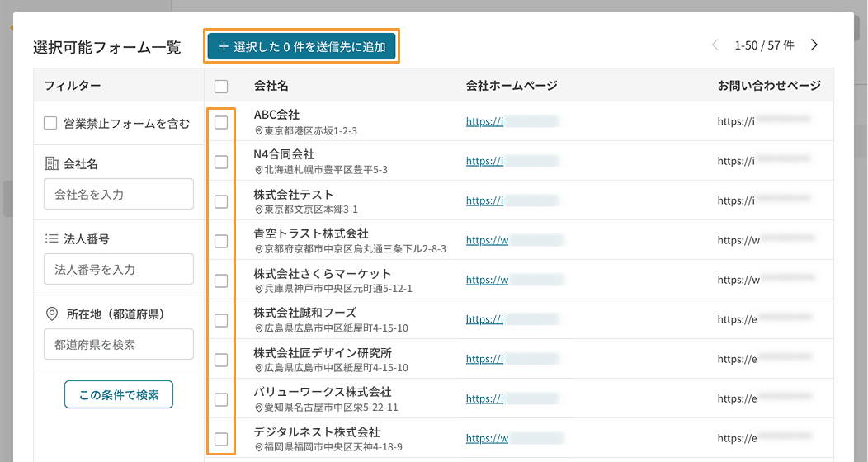Focus the 法人番号を入力 field
This screenshot has height=462, width=868.
pos(119,270)
